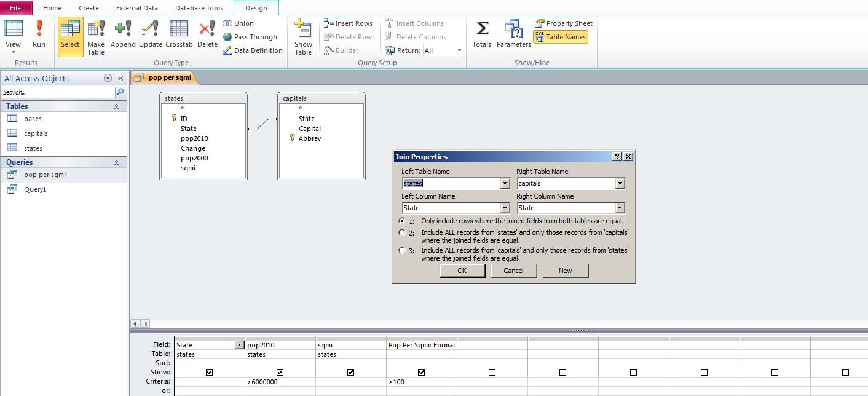
Task: Switch to the Create ribbon tab
Action: point(89,8)
